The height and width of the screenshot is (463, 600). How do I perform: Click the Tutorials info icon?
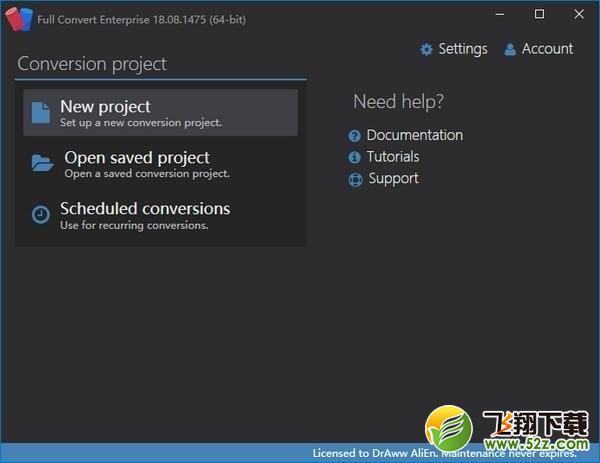point(354,157)
